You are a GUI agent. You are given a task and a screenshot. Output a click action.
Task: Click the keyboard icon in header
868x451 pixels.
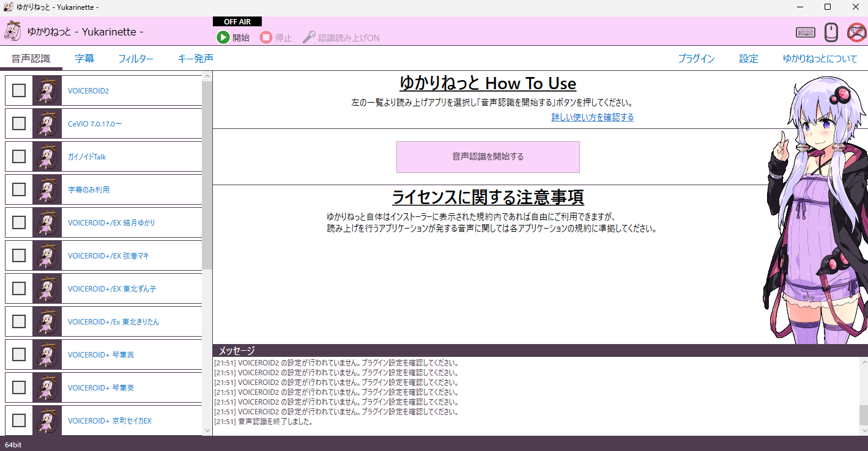(x=805, y=32)
